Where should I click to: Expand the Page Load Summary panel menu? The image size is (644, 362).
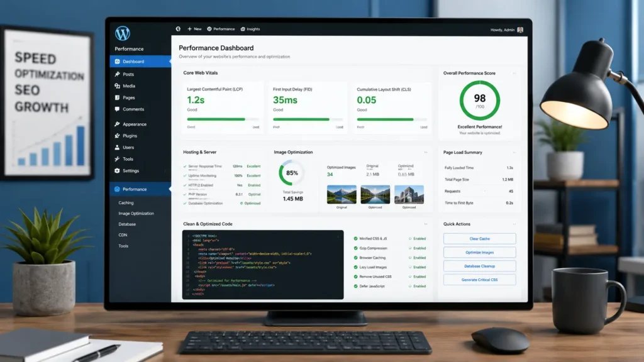[x=514, y=152]
